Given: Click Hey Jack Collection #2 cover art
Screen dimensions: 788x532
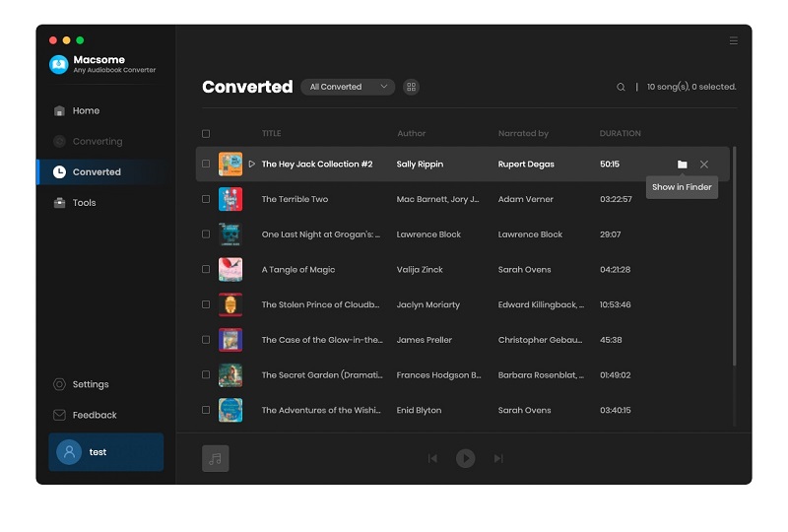Looking at the screenshot, I should (x=230, y=164).
